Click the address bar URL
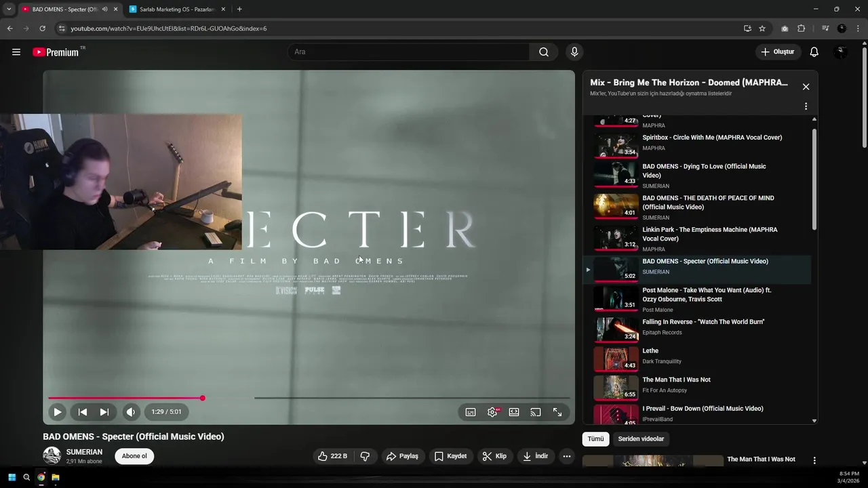This screenshot has height=488, width=868. click(x=169, y=28)
